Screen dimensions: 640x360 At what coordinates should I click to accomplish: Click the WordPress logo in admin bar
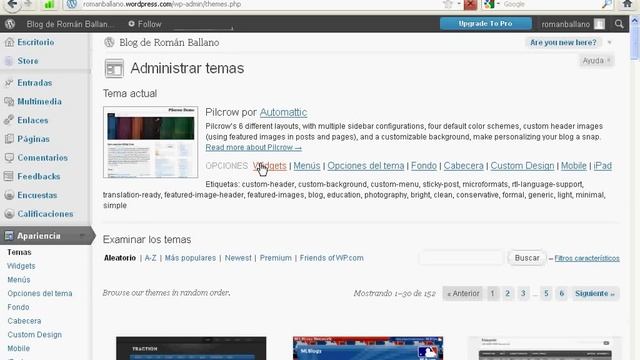[10, 24]
